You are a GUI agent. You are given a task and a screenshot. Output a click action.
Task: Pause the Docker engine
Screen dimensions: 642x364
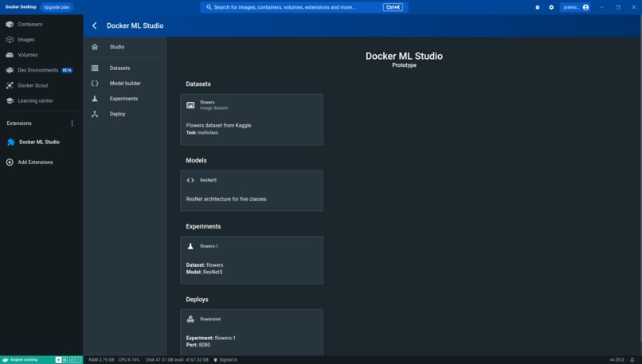click(x=65, y=360)
